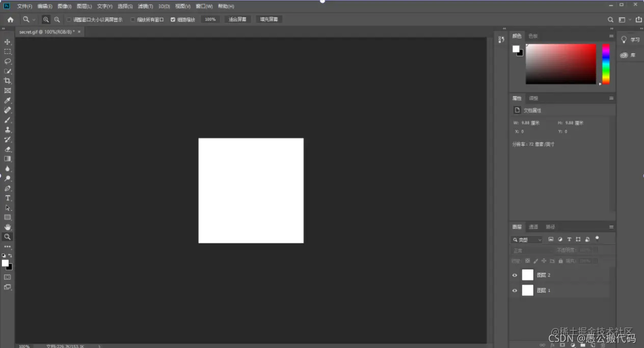
Task: Switch to the 调整 tab
Action: pos(533,98)
